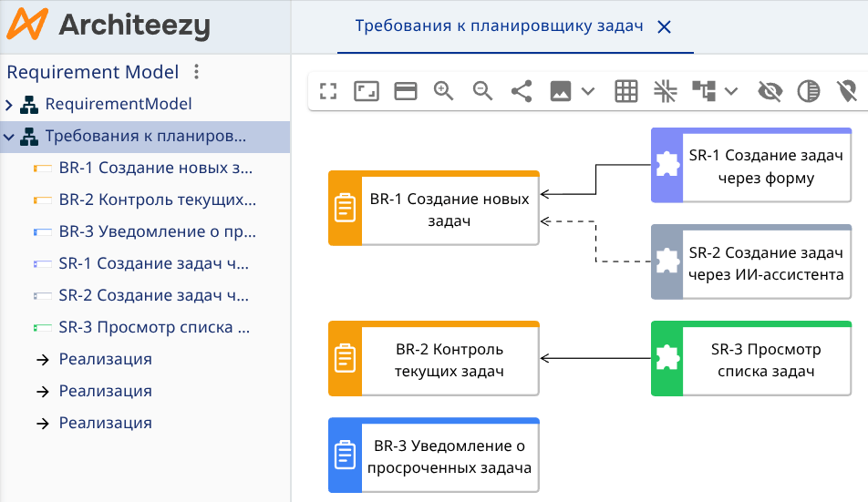Toggle the crossed-eye visibility icon
Viewport: 868px width, 502px height.
tap(770, 91)
